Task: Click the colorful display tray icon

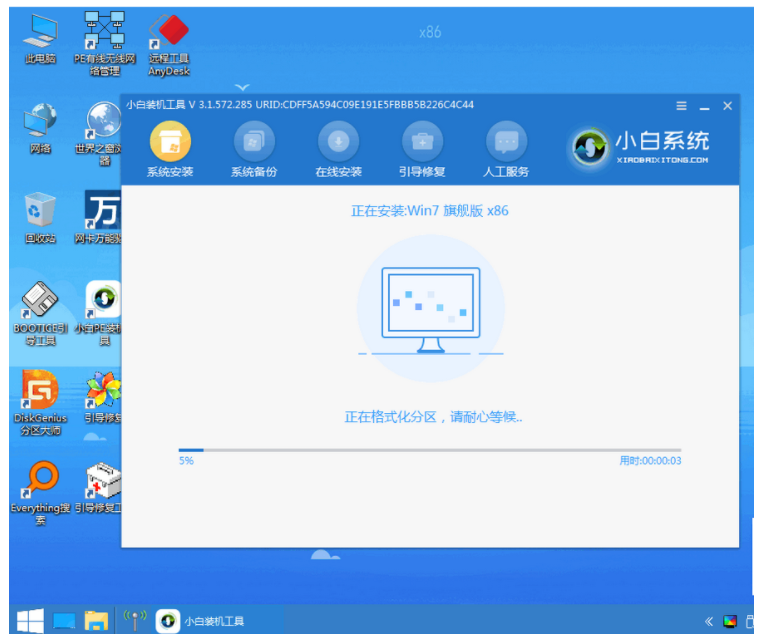Action: tap(730, 621)
